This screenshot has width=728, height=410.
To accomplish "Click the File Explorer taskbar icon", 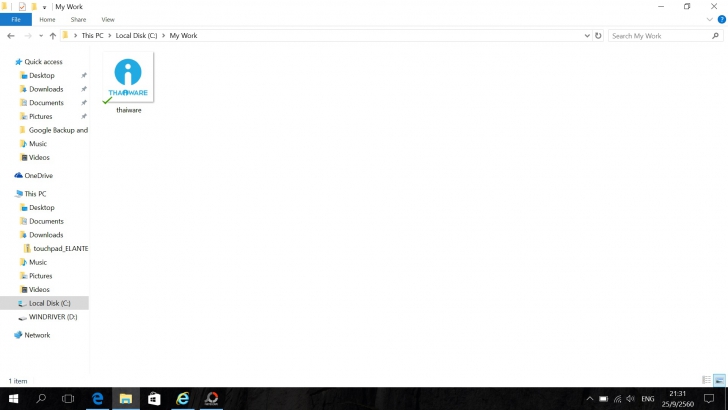I will [126, 398].
